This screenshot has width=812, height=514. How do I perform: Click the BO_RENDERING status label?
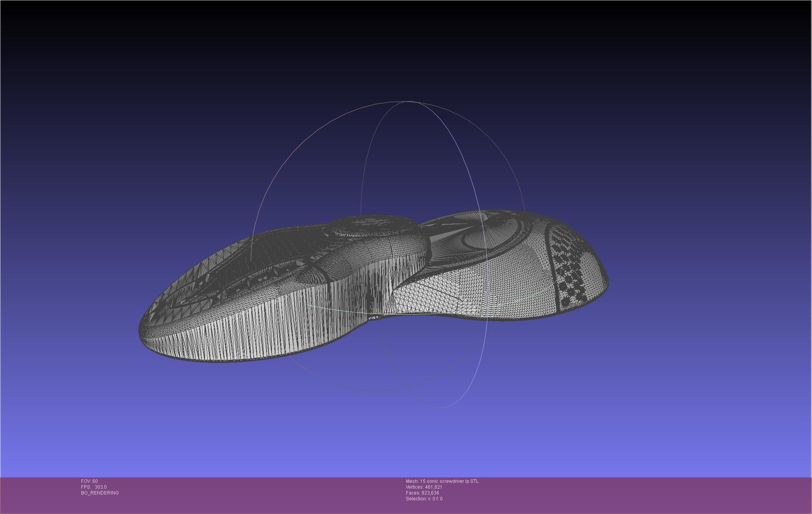[100, 493]
